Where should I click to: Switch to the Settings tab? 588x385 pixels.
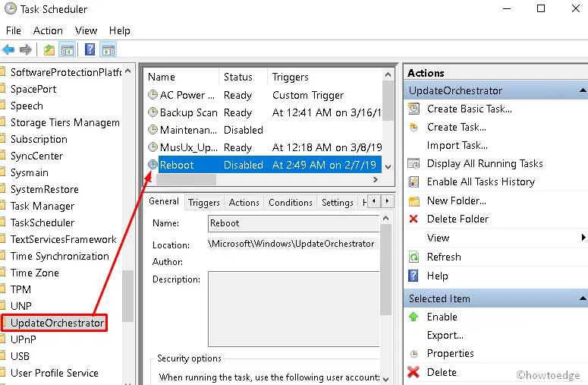[338, 203]
